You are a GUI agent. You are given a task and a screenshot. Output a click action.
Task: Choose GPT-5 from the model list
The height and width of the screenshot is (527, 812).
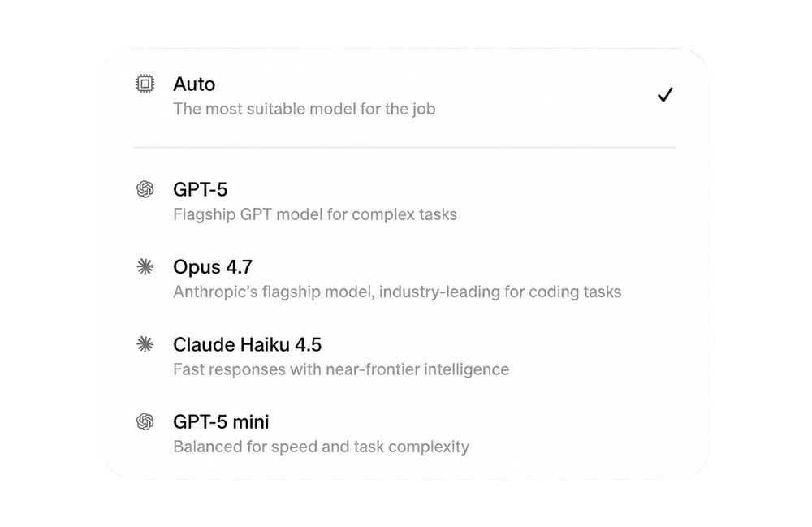(x=405, y=201)
